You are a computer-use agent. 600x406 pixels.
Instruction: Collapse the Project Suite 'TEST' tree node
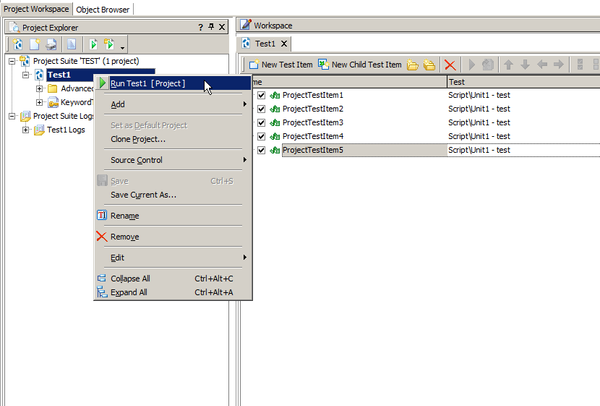[x=12, y=61]
